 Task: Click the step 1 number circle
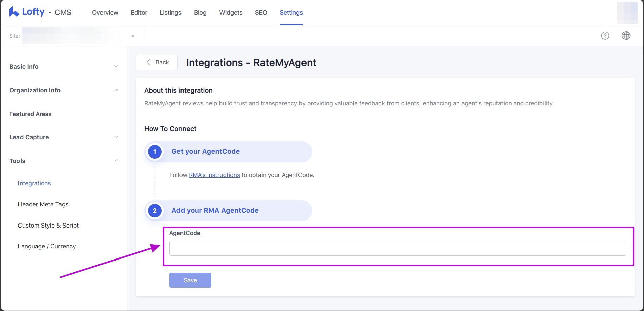(155, 152)
